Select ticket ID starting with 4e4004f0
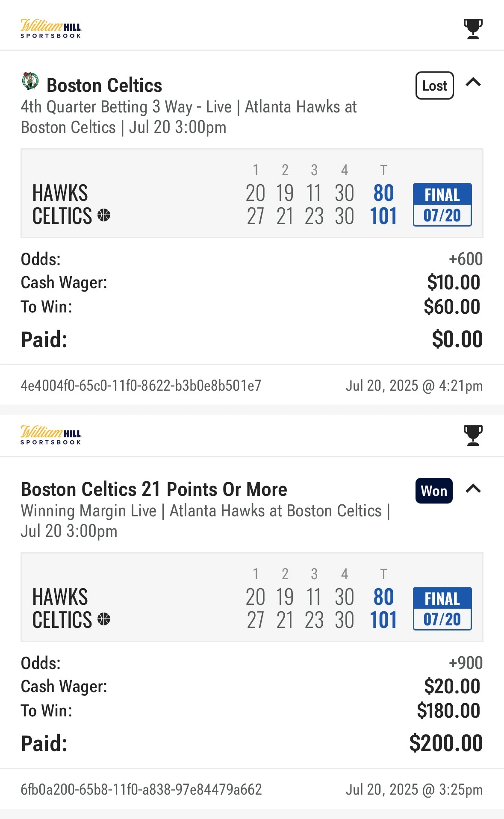The image size is (504, 819). [x=141, y=386]
